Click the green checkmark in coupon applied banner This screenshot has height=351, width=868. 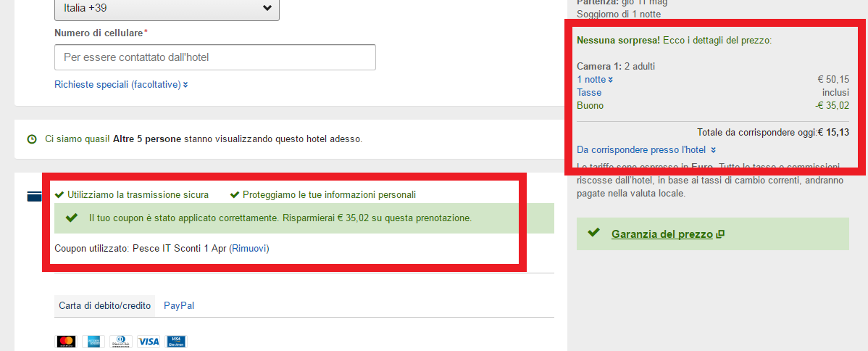72,218
